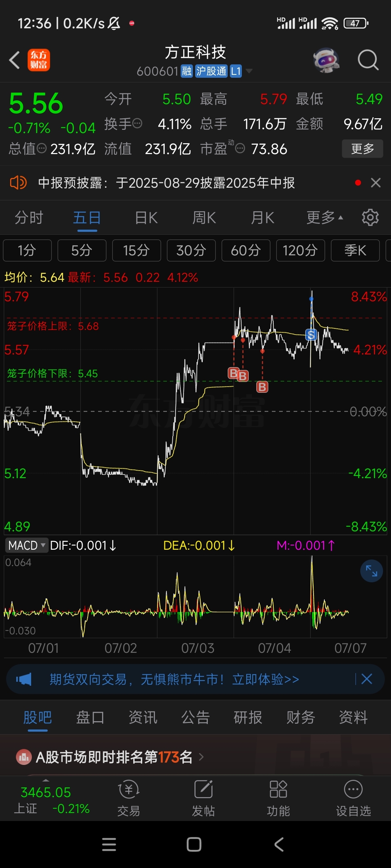Tap the DIF:-0.001 indicator value

tap(83, 545)
